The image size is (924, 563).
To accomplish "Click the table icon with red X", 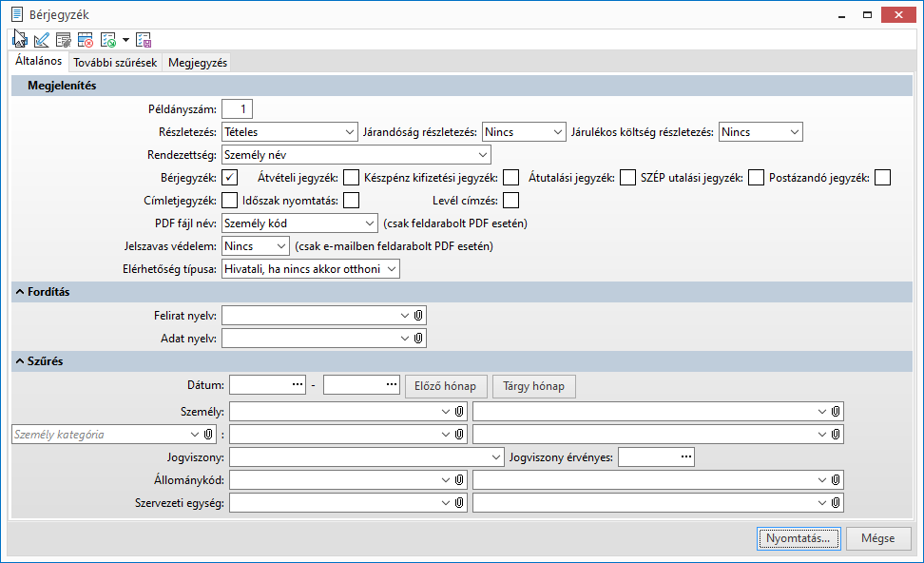I will (x=86, y=40).
